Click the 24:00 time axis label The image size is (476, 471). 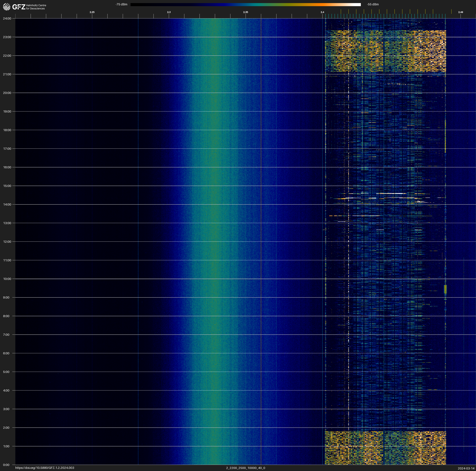pyautogui.click(x=7, y=18)
